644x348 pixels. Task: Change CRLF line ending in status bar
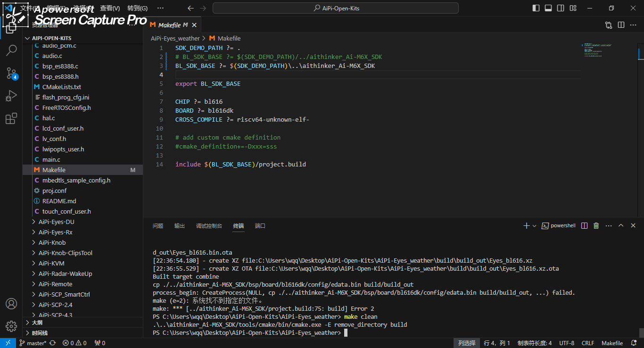click(x=588, y=343)
